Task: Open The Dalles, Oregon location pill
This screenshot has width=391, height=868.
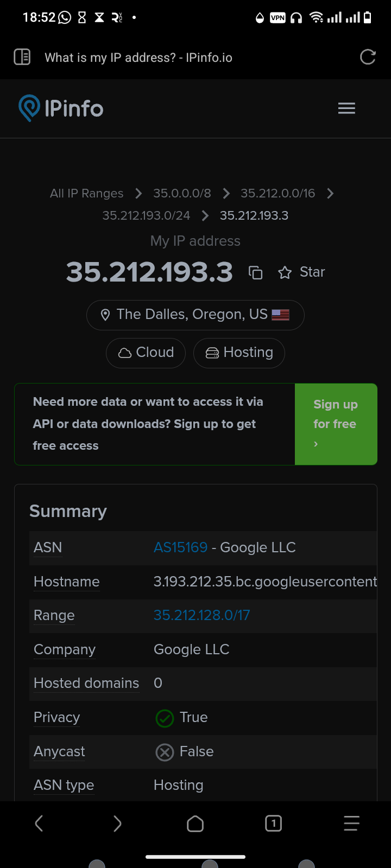Action: click(x=195, y=315)
